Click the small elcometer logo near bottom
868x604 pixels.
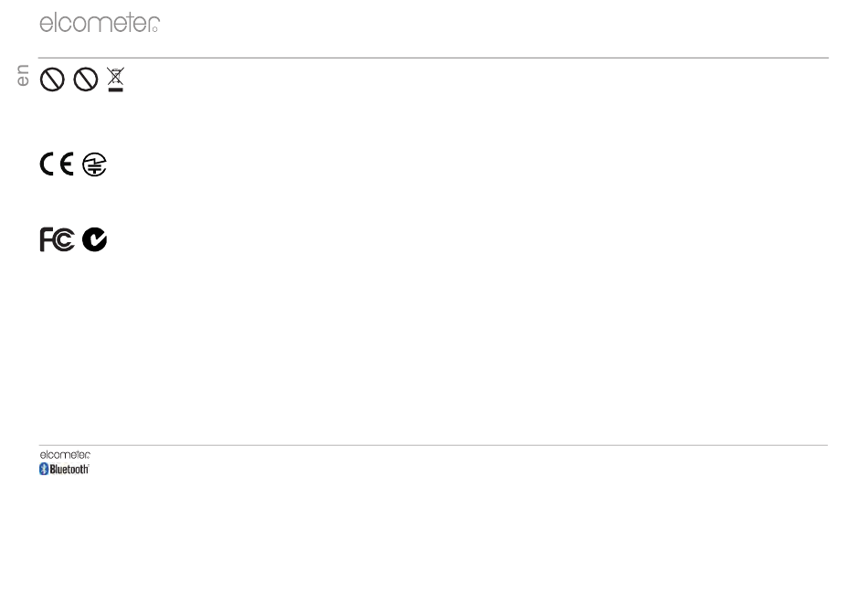click(65, 454)
